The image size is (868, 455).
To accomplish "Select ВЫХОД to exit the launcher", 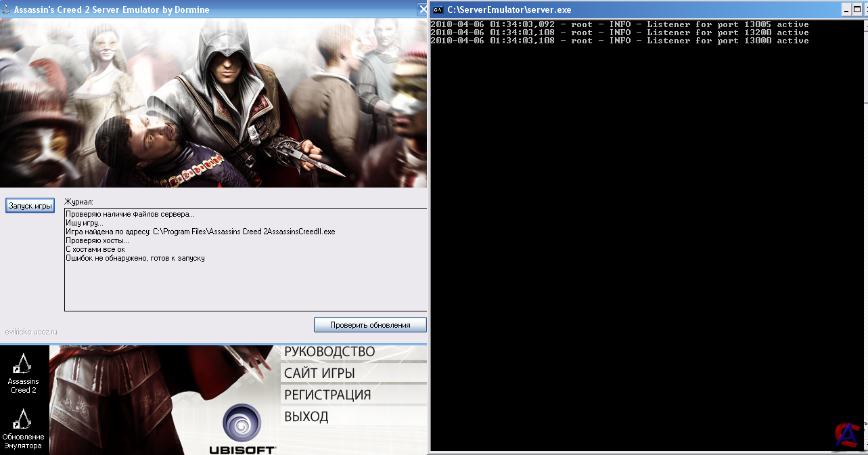I will (x=306, y=416).
